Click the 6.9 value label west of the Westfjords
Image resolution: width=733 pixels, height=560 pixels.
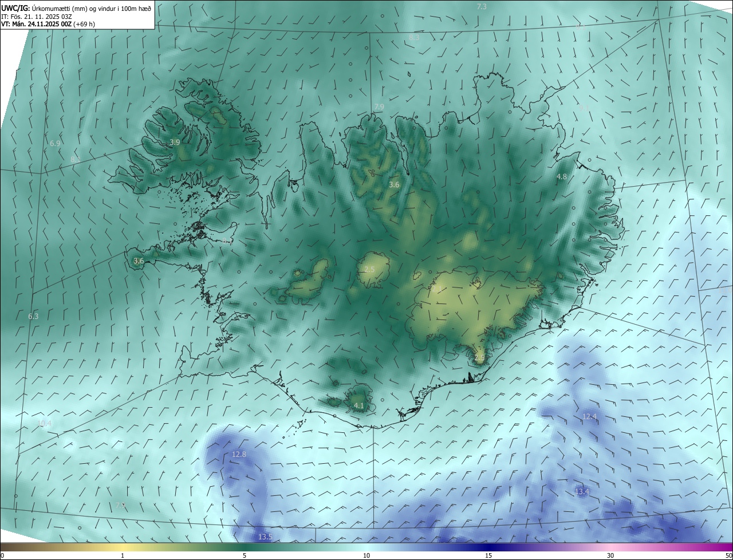[55, 143]
